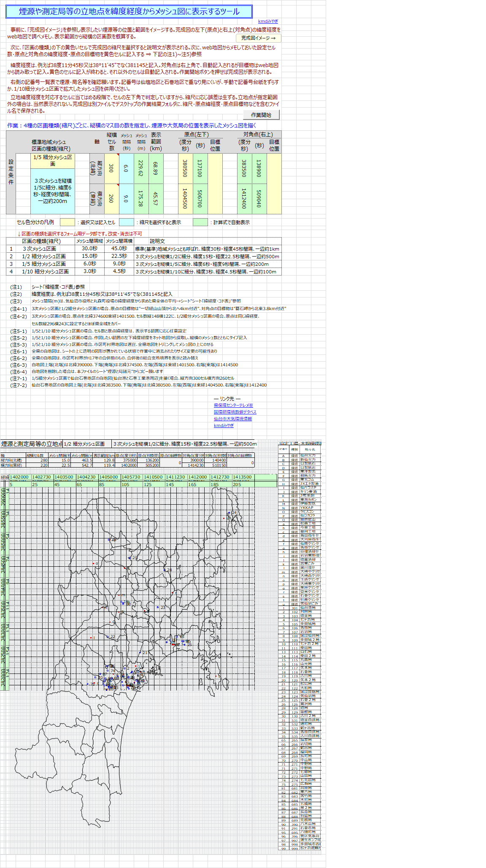This screenshot has height=868, width=486.
Task: Select the green longitude header 1405000
Action: tap(109, 477)
